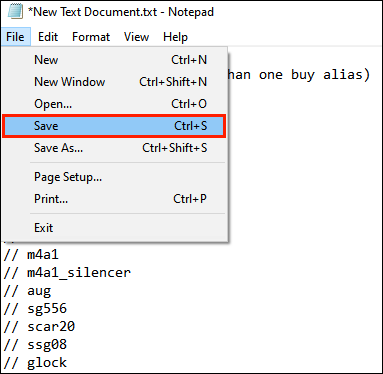Open the File menu
Viewport: 383px width, 374px height.
(15, 37)
